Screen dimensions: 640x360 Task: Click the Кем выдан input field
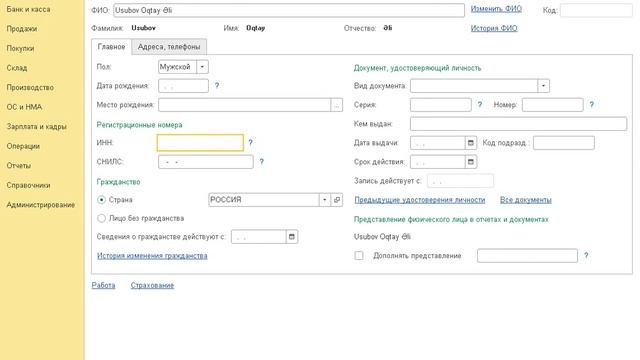(x=518, y=124)
